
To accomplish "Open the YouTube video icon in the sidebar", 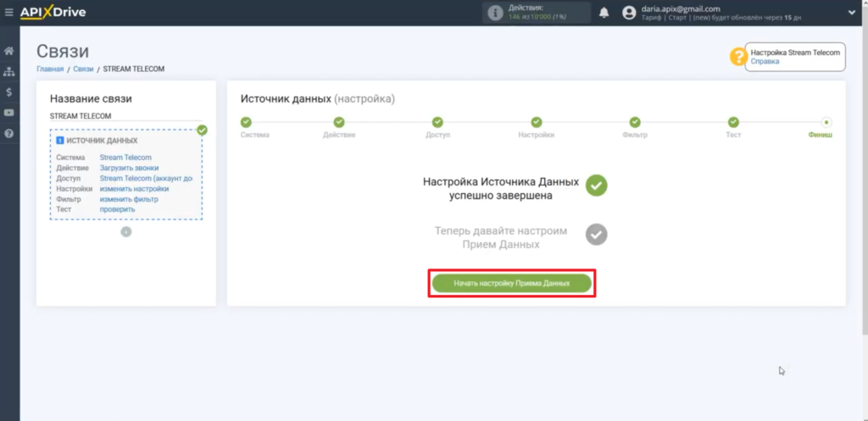I will (x=9, y=113).
